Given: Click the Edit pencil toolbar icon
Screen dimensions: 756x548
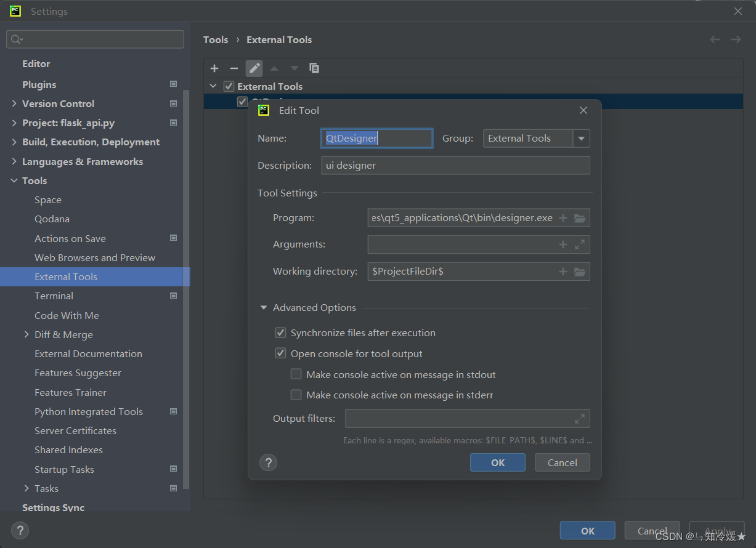Looking at the screenshot, I should pyautogui.click(x=254, y=68).
